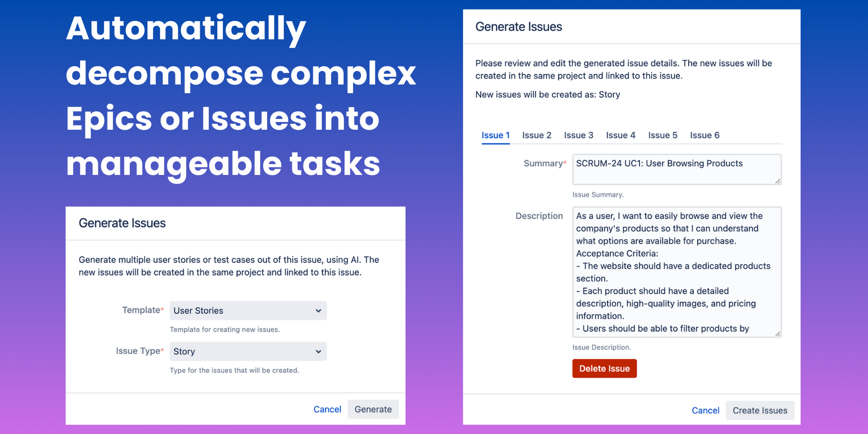Image resolution: width=868 pixels, height=434 pixels.
Task: Open the Issue 4 tab
Action: [621, 136]
